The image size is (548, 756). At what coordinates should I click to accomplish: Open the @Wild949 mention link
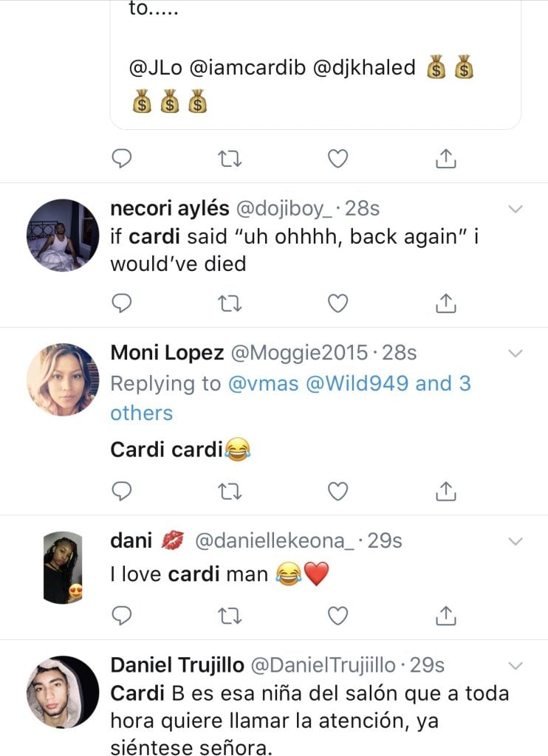click(357, 384)
